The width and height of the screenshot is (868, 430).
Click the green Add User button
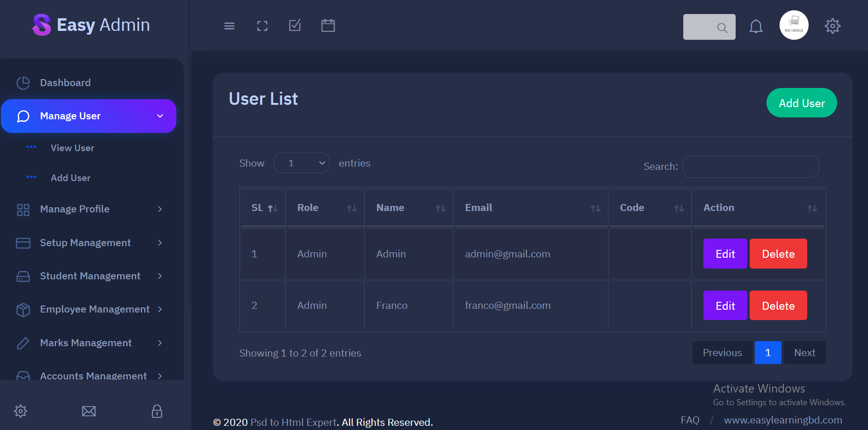(802, 103)
